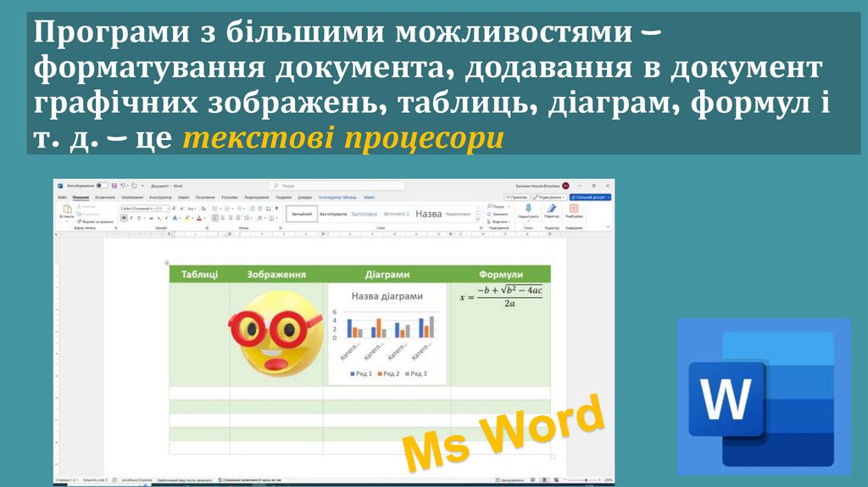Click the center alignment icon
The image size is (868, 487).
(223, 218)
